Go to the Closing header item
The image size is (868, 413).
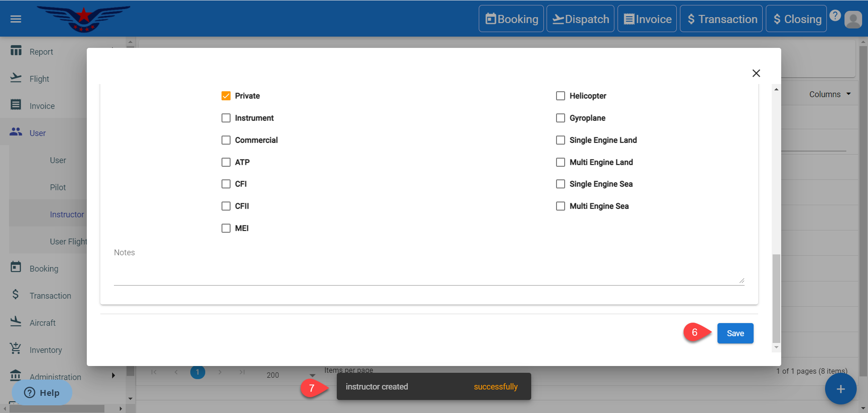point(796,19)
